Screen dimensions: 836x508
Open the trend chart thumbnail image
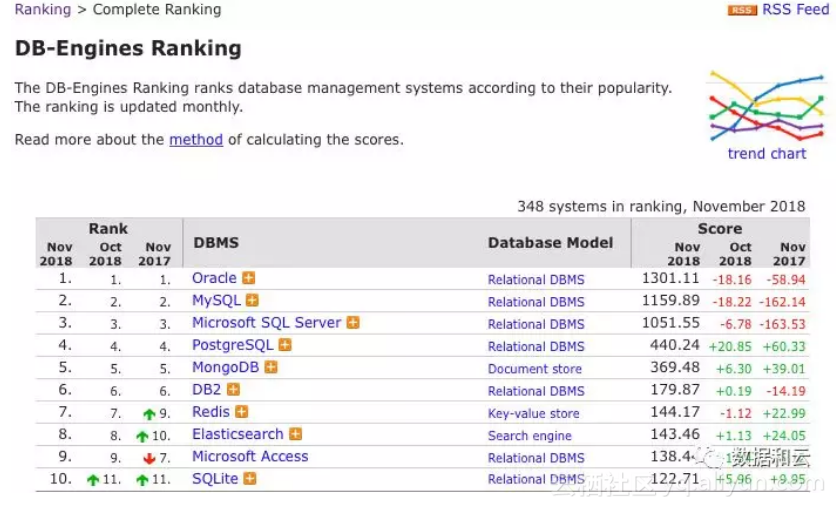766,105
